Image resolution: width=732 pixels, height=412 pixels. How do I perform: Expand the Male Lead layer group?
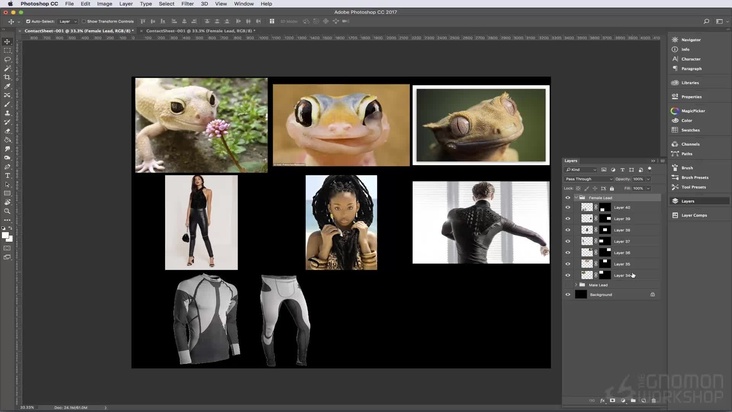[x=574, y=285]
